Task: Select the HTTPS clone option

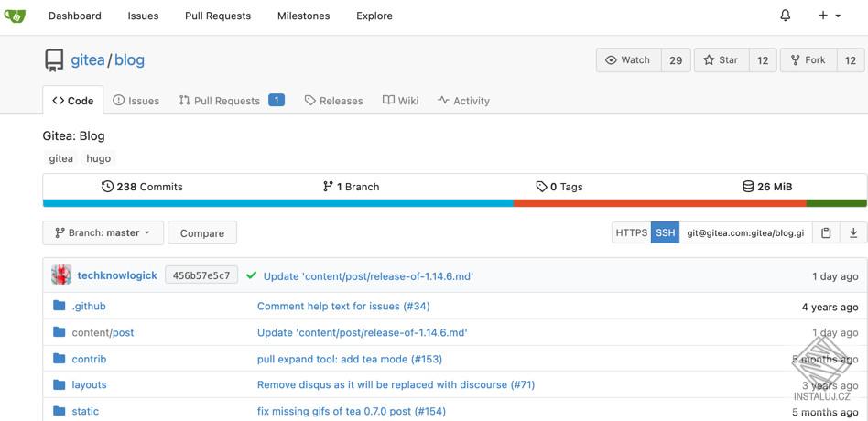Action: pos(632,232)
